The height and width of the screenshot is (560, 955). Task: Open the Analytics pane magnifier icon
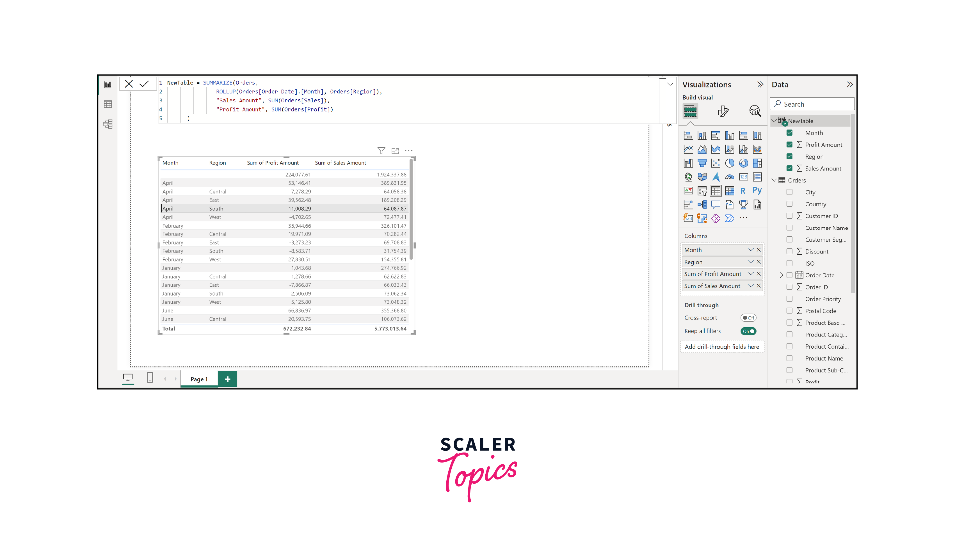(x=755, y=111)
